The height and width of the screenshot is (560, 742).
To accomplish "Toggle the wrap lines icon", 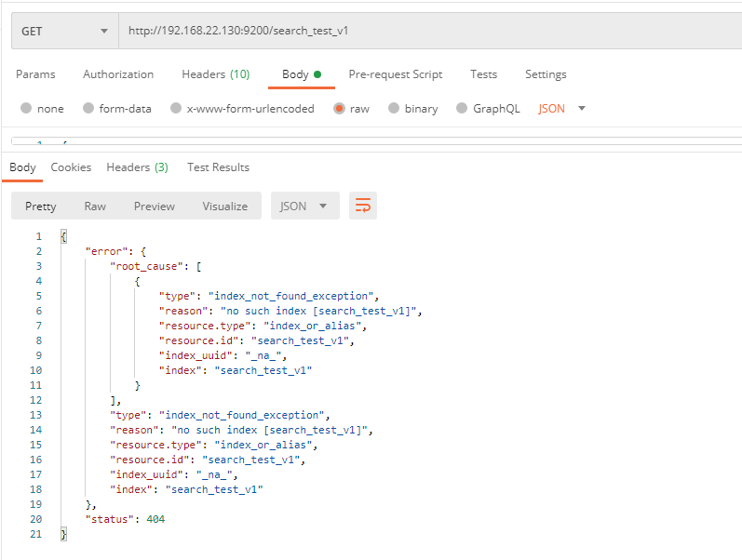I will pyautogui.click(x=363, y=206).
